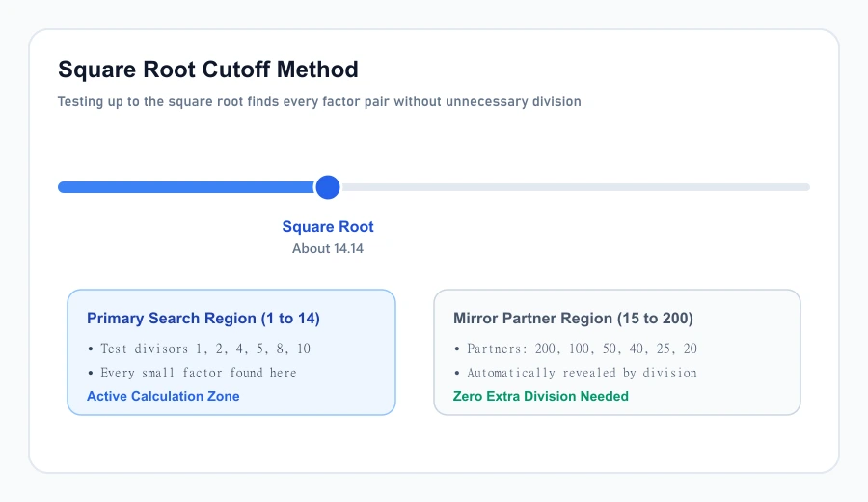The width and height of the screenshot is (868, 502).
Task: Click the far left start of slider track
Action: coord(62,187)
